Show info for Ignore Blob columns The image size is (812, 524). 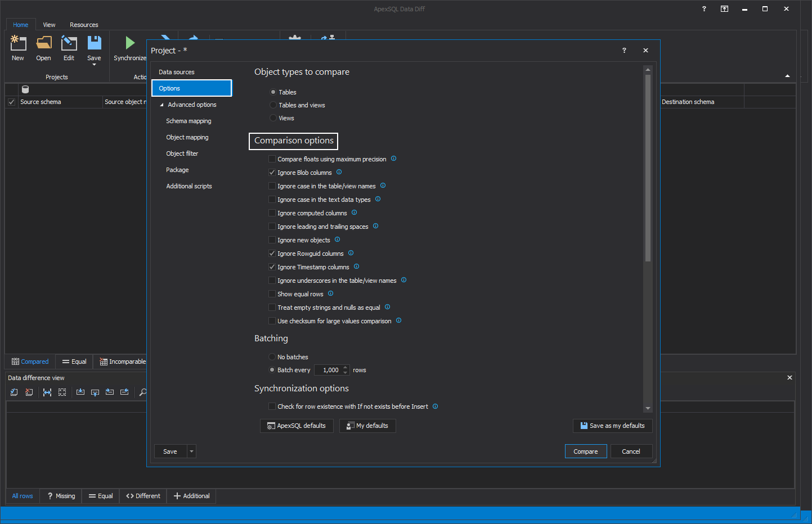click(339, 172)
